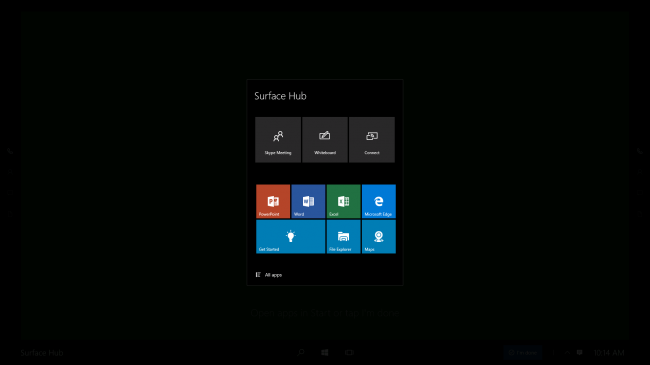Screen dimensions: 650x365
Task: Open the Skype Meeting tile
Action: pyautogui.click(x=278, y=140)
